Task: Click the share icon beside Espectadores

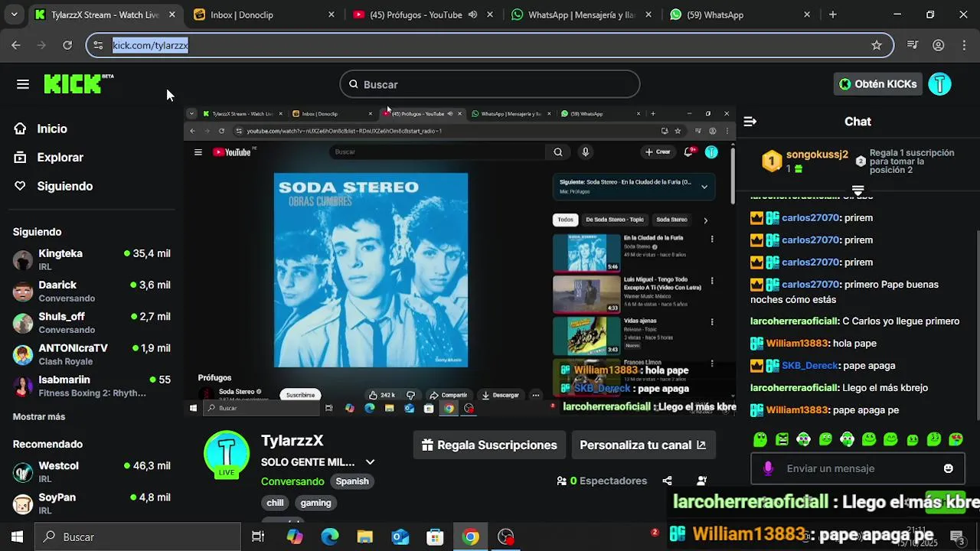Action: click(x=667, y=481)
